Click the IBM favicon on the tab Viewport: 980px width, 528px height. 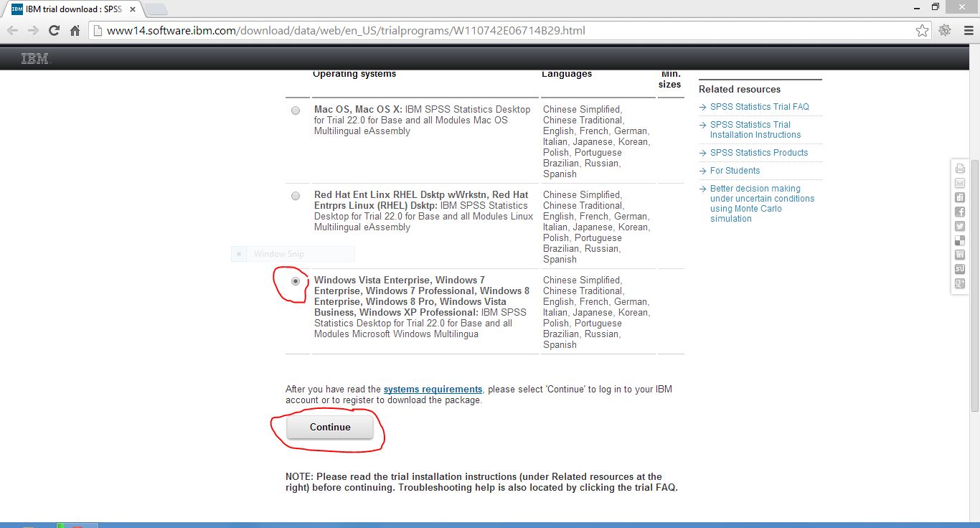click(17, 9)
